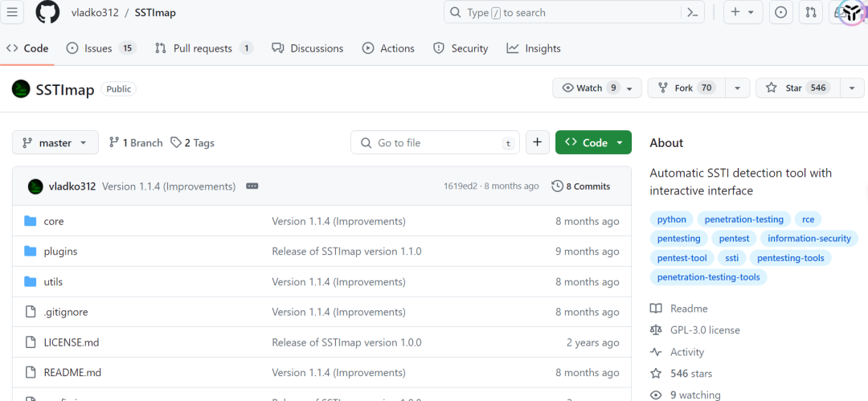Open the master branch dropdown
Screen dimensions: 868x401
[x=55, y=143]
